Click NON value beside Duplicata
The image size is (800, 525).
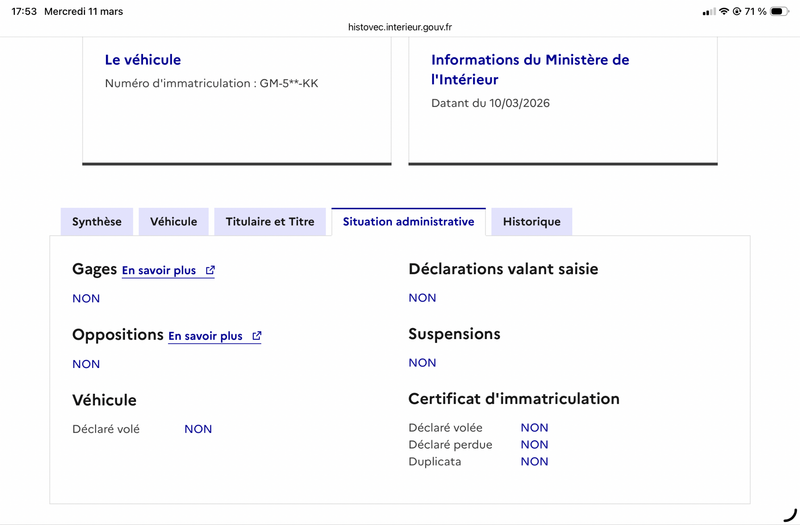(534, 461)
